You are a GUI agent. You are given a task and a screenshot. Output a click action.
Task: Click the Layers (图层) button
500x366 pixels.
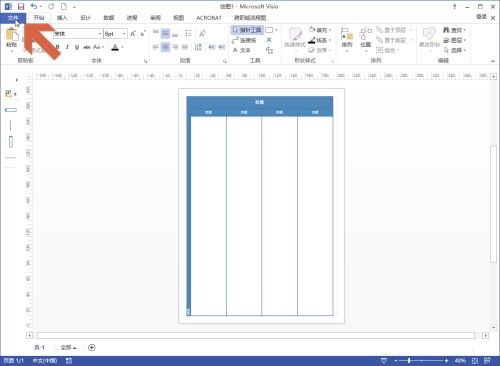(454, 40)
